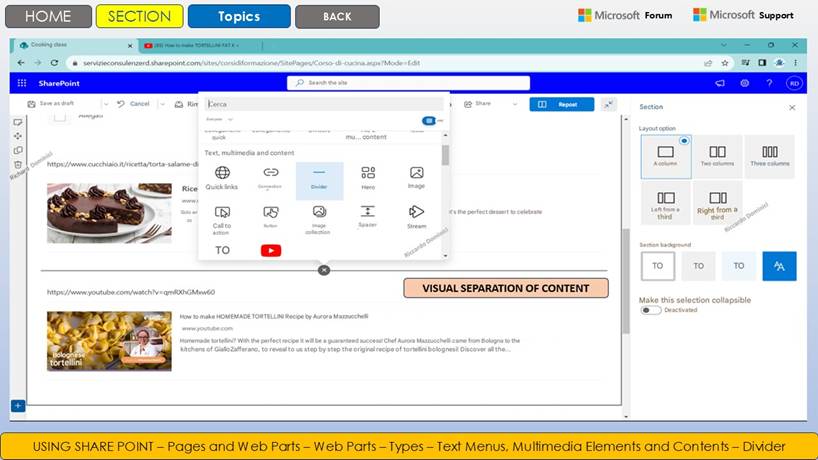818x460 pixels.
Task: Open the browser three-dot menu
Action: click(x=796, y=63)
